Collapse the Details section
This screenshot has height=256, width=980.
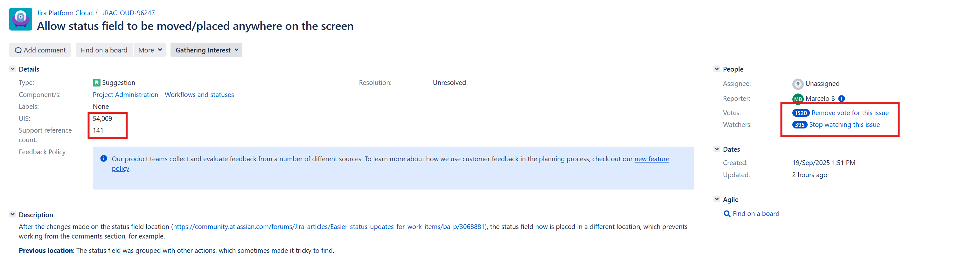click(x=12, y=69)
